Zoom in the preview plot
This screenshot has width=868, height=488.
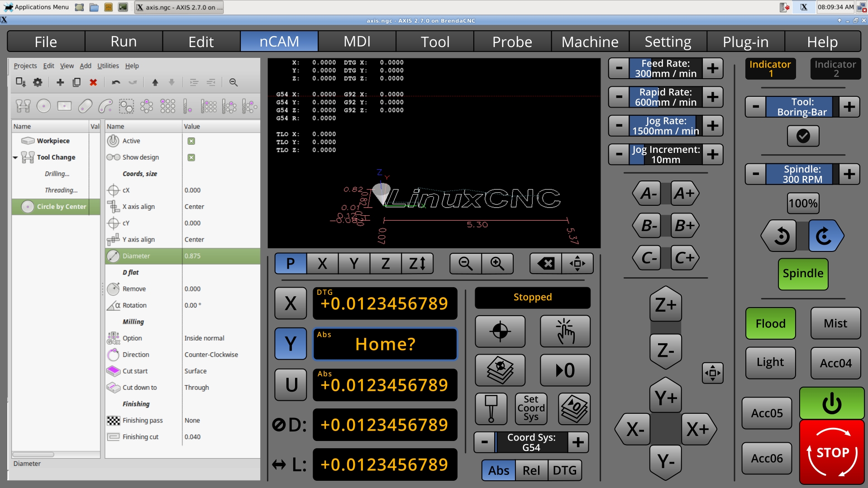pos(497,263)
